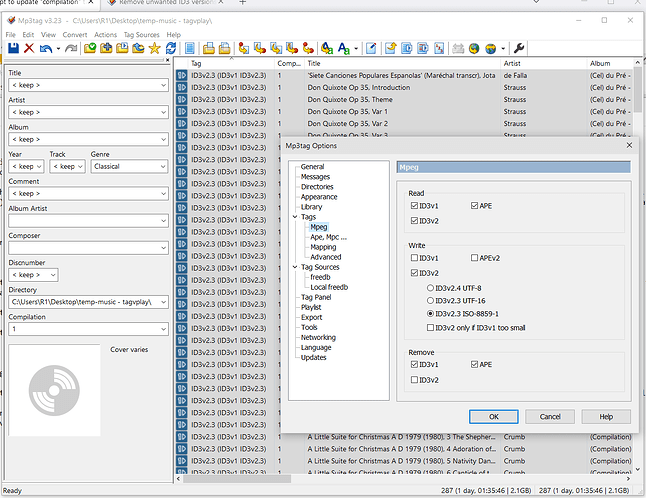Screen dimensions: 646x500
Task: Remove tags using the red X icon
Action: tap(29, 48)
